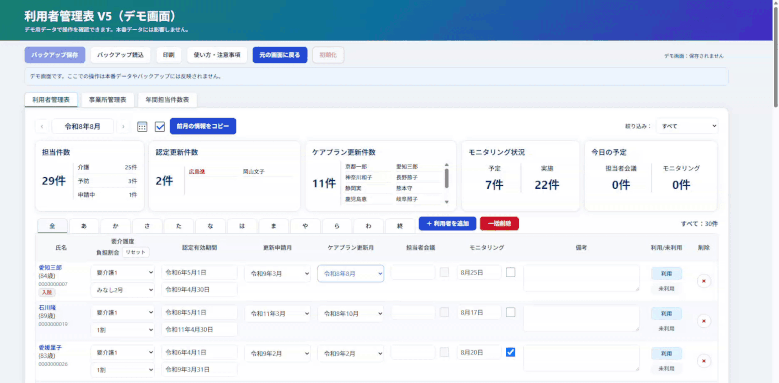Uncheck モニタリング box for 愛媛葉子 (8月20日)
Image resolution: width=779 pixels, height=383 pixels.
(x=511, y=352)
